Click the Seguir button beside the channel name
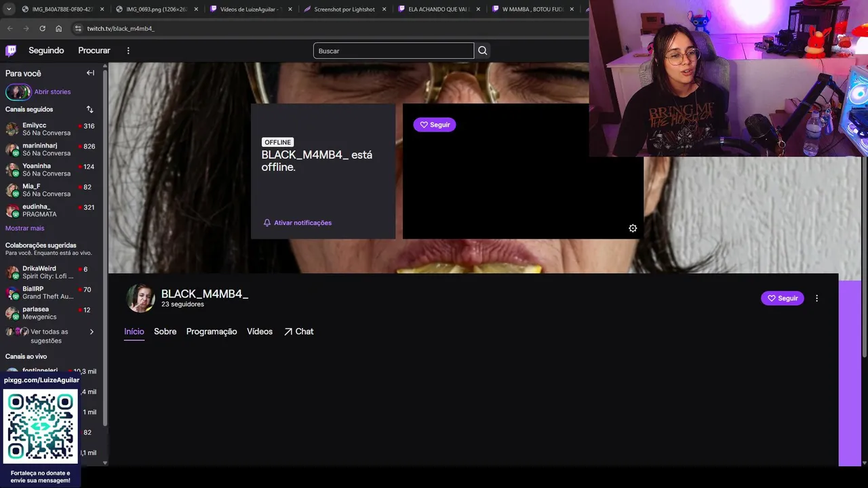868x488 pixels. tap(783, 298)
